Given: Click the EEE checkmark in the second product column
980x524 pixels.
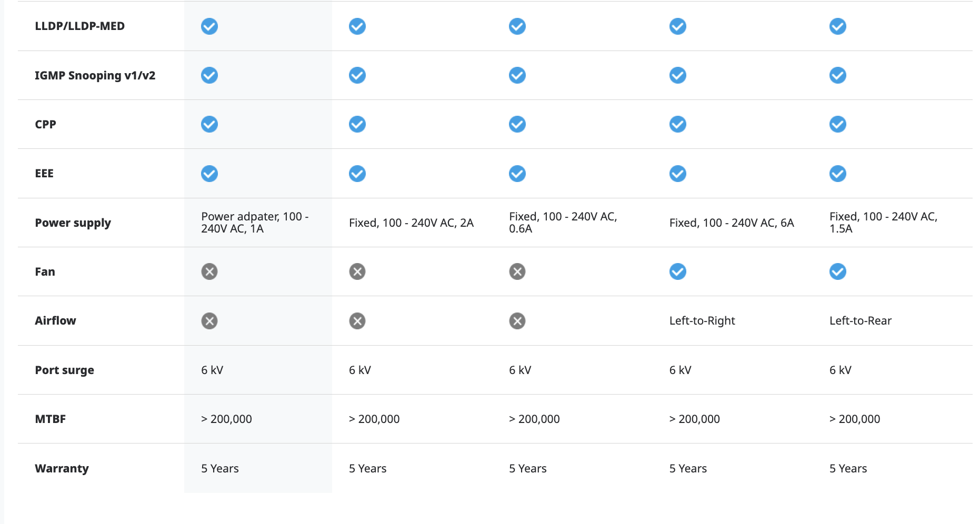Looking at the screenshot, I should pos(357,174).
